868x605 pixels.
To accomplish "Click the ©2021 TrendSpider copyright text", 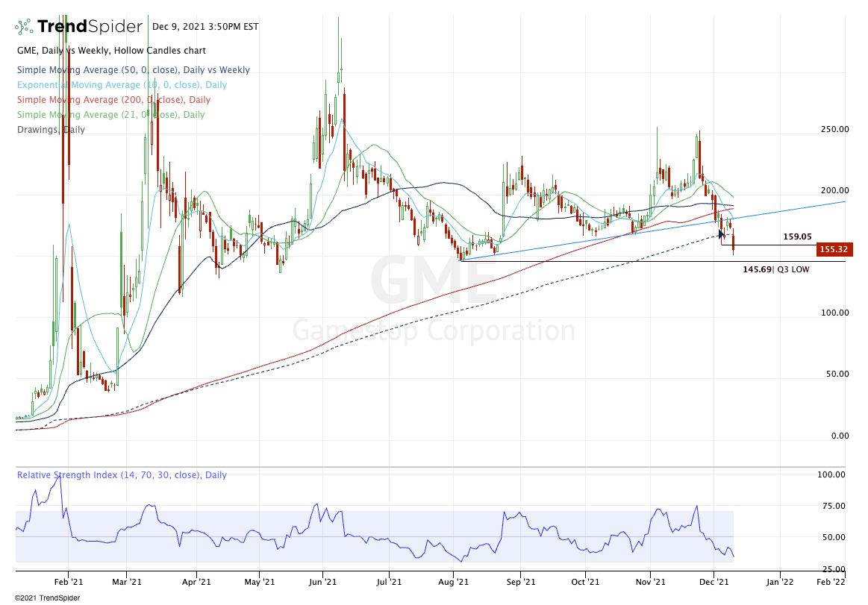I will pos(47,598).
